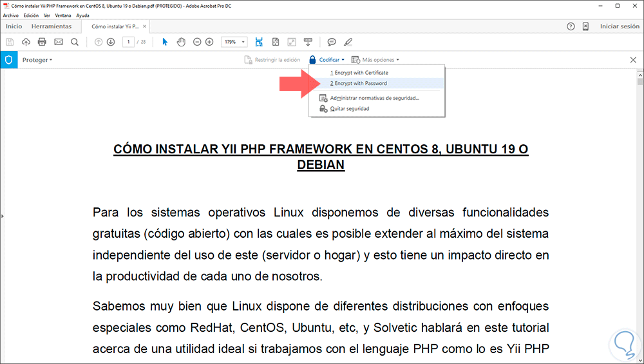Open the search magnifier tool
644x364 pixels.
[74, 42]
